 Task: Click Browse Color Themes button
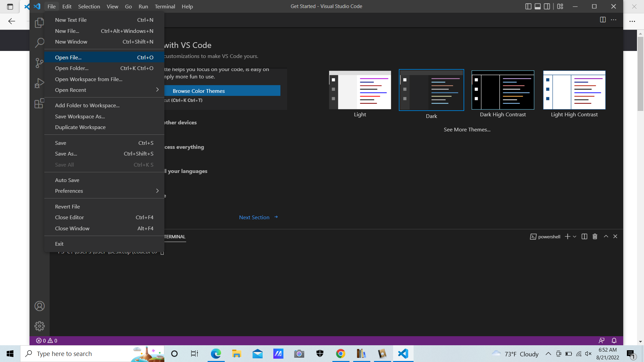(x=222, y=91)
